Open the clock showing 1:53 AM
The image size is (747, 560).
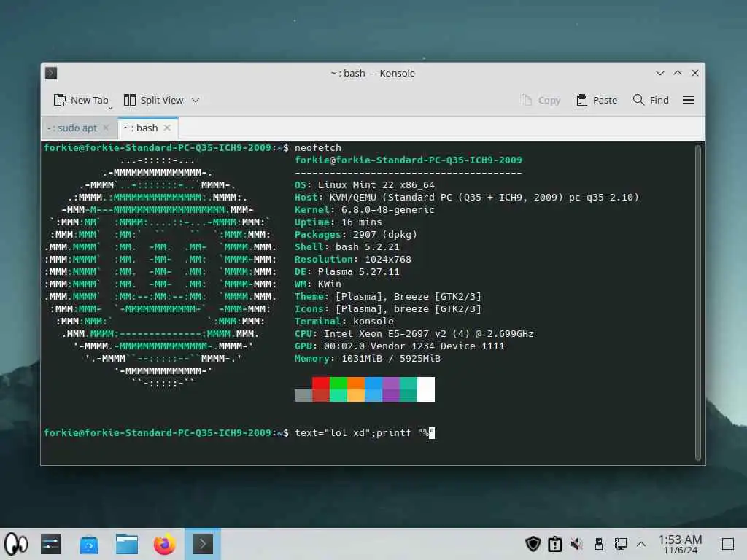coord(680,544)
